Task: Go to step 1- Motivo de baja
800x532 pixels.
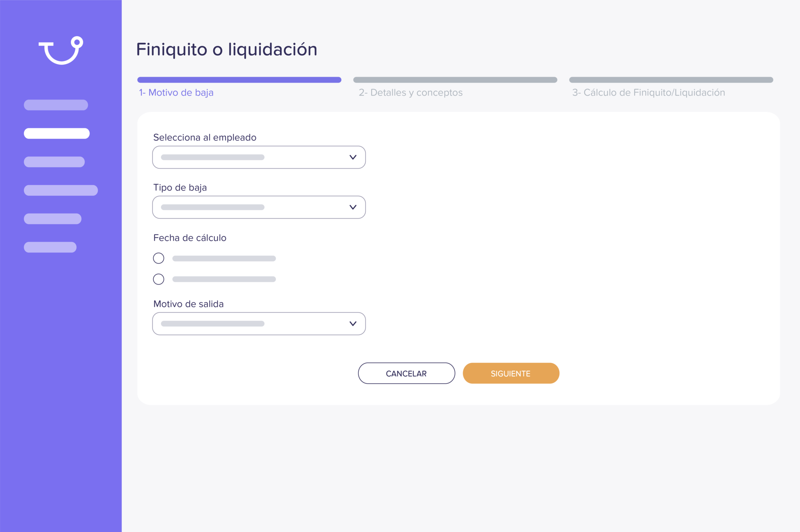Action: [176, 92]
